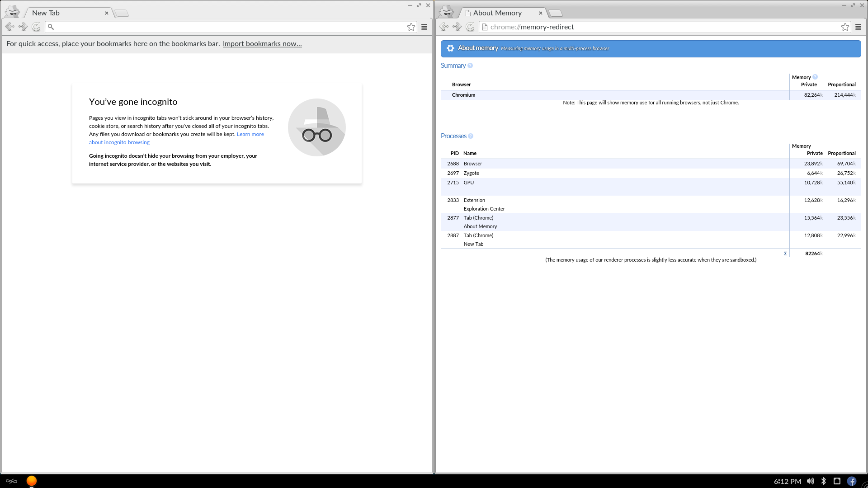Viewport: 868px width, 488px height.
Task: Select Chromium row in Summary table
Action: 651,95
